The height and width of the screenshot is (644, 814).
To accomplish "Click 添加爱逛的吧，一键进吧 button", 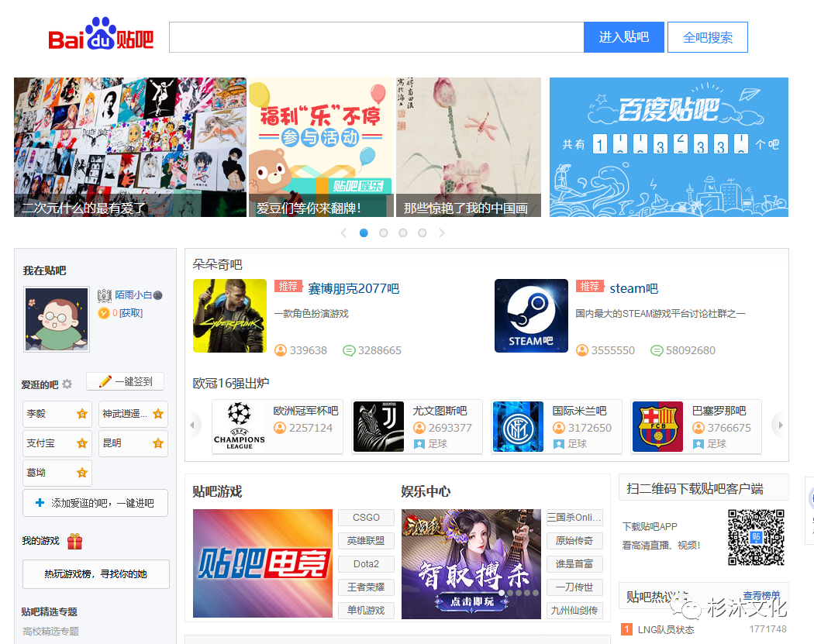I will [95, 503].
